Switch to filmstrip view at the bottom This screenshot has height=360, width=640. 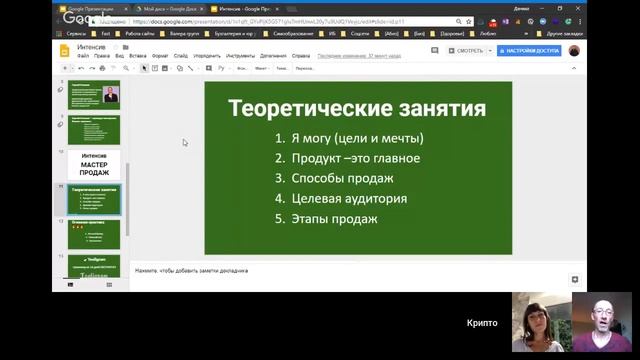[71, 284]
